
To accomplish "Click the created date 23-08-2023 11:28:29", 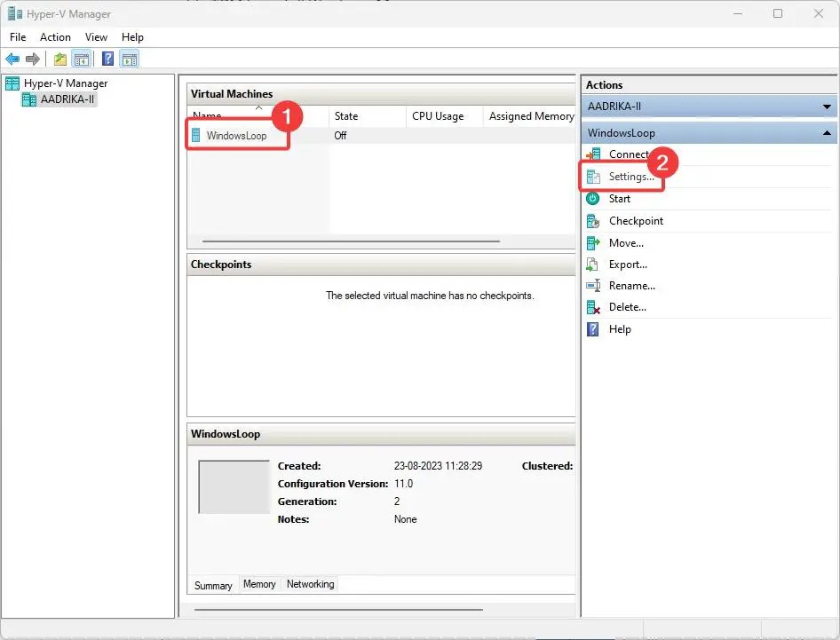I will [x=438, y=466].
